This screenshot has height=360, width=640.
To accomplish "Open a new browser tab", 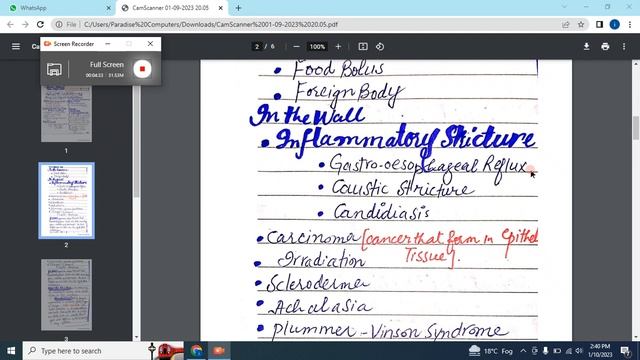I will 238,8.
